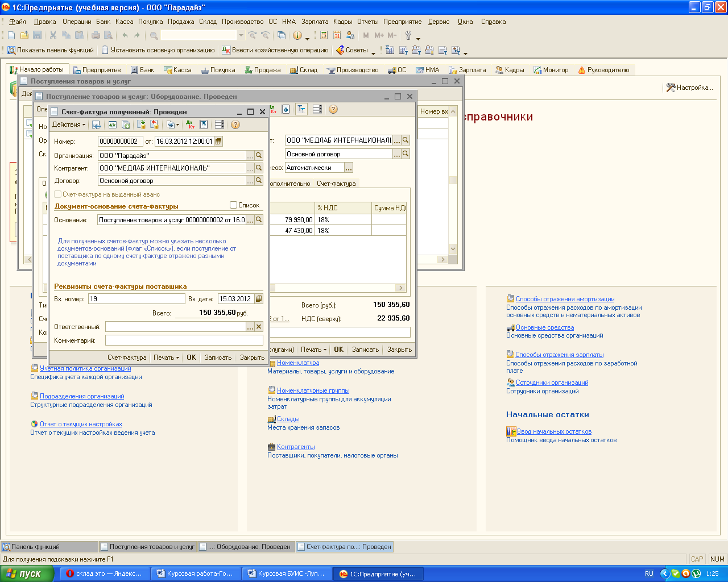Expand the Печать dropdown in invoice window

tap(166, 357)
